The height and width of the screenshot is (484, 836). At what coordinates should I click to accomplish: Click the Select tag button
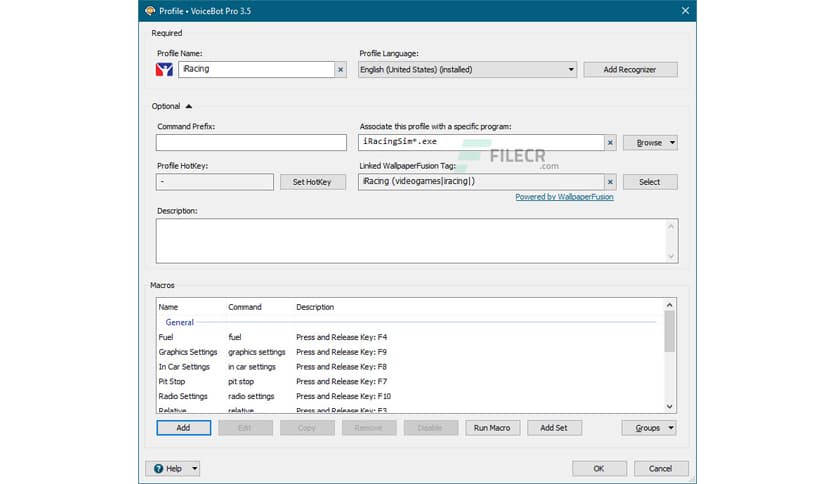click(x=650, y=182)
